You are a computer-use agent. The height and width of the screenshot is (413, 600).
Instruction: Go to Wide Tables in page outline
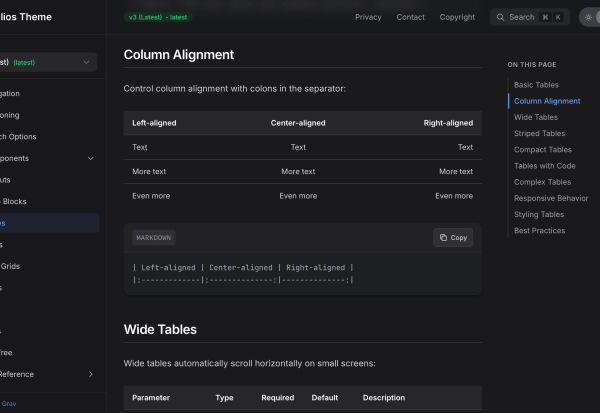tap(536, 117)
